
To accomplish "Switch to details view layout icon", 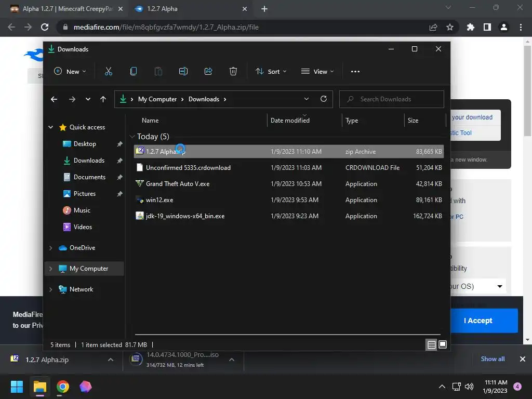I will coord(432,345).
